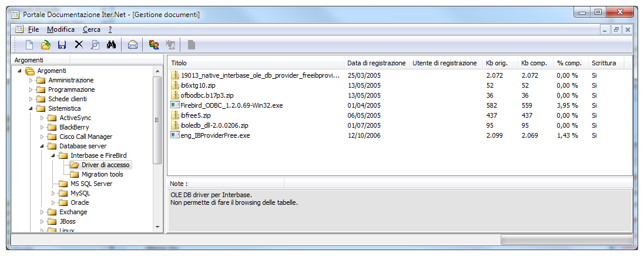Expand the ActiveSync folder node
Viewport: 644px width, 256px height.
click(x=42, y=118)
